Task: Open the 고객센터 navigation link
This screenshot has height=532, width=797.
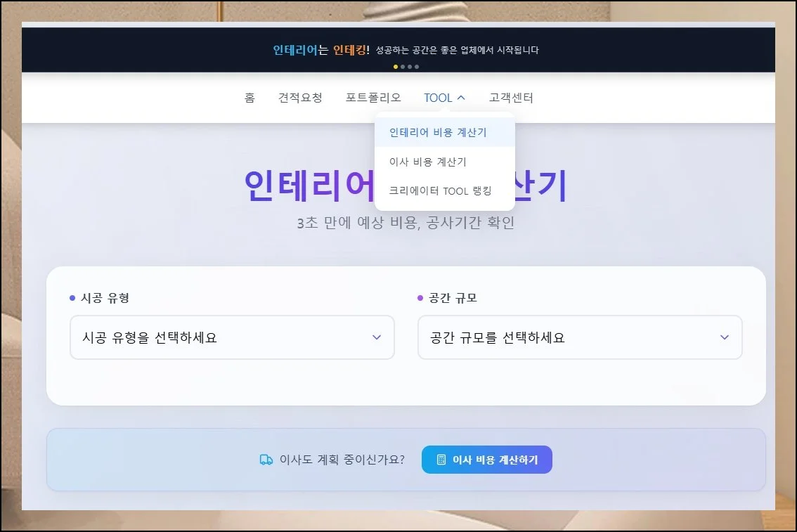Action: [511, 98]
